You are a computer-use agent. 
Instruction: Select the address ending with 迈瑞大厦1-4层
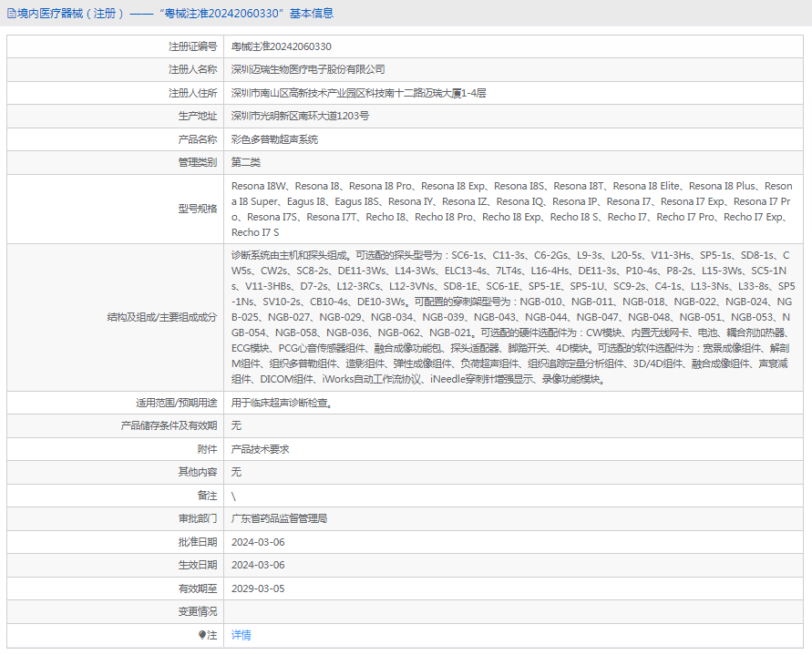359,93
